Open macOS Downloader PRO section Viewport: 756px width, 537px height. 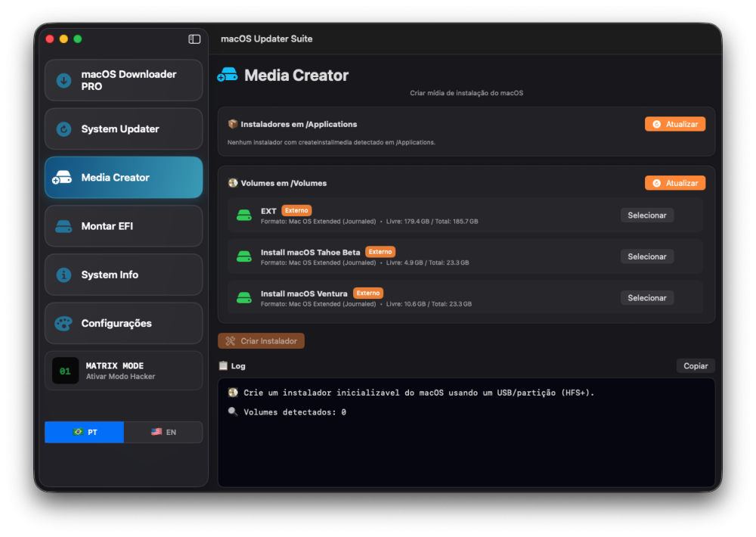[x=124, y=81]
